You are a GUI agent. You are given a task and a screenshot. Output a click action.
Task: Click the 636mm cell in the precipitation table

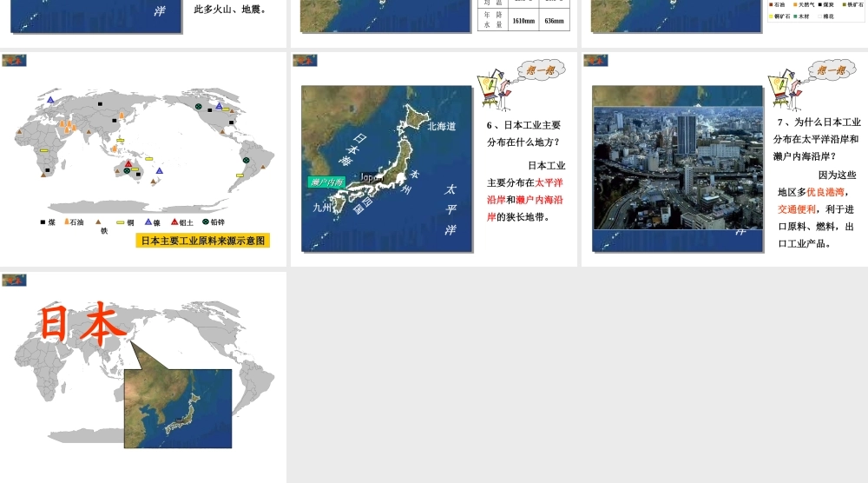point(554,21)
